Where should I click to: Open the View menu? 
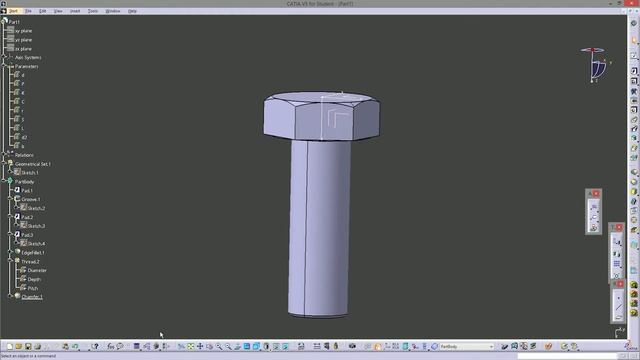pos(58,11)
